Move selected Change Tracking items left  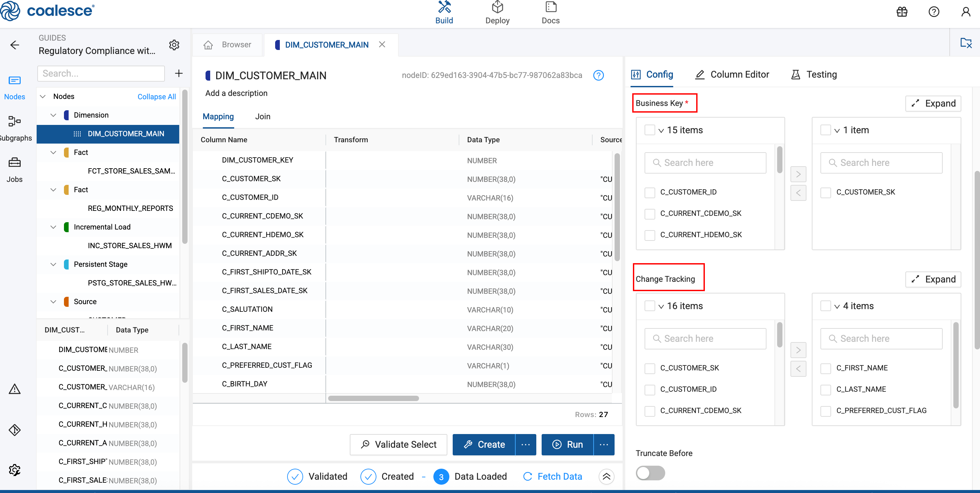[798, 369]
